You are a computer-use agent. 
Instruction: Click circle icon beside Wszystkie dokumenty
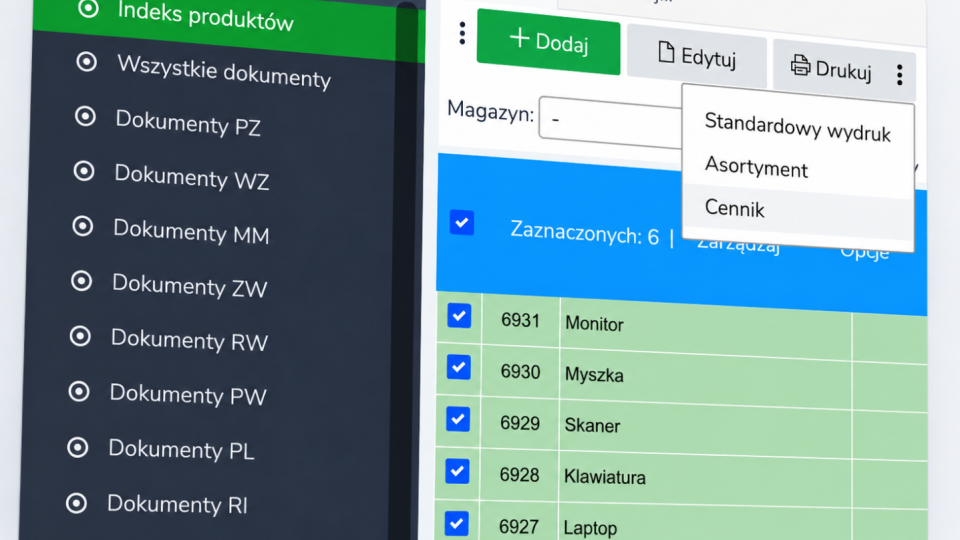(x=86, y=61)
